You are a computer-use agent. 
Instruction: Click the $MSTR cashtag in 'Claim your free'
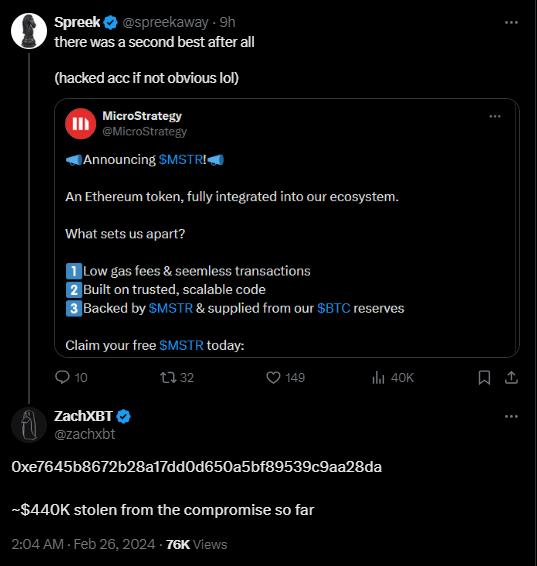click(x=182, y=345)
